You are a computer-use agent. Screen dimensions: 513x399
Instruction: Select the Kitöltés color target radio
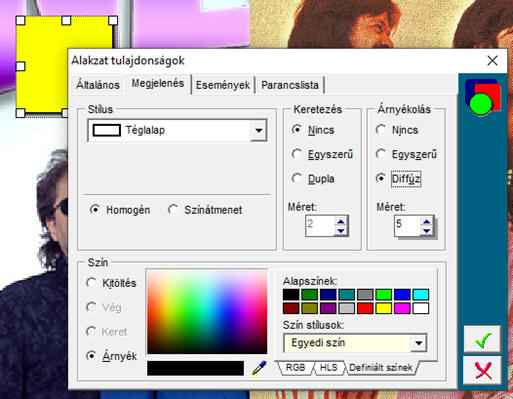coord(111,283)
